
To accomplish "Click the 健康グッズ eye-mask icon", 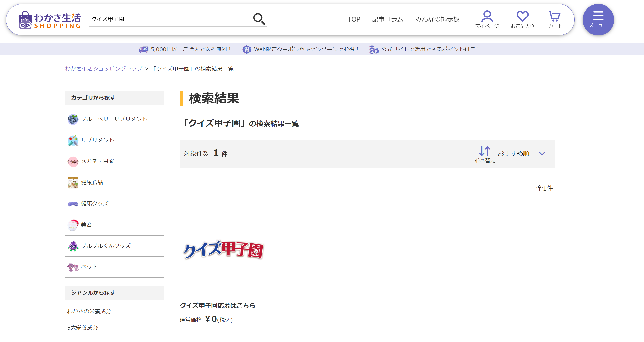I will [73, 204].
